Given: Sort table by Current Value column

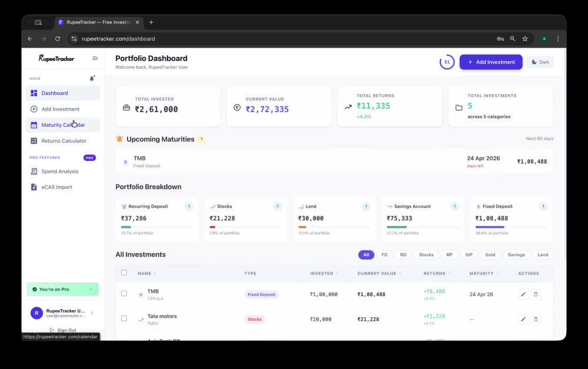Looking at the screenshot, I should (x=379, y=273).
